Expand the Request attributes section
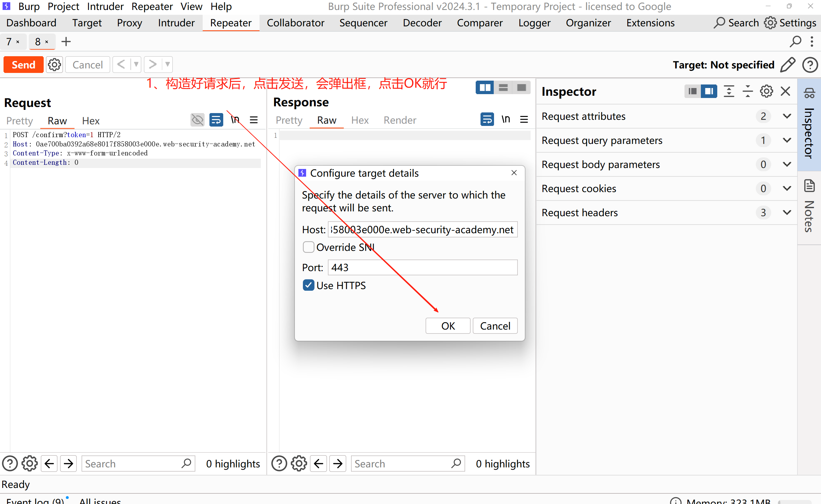This screenshot has height=504, width=821. (787, 116)
